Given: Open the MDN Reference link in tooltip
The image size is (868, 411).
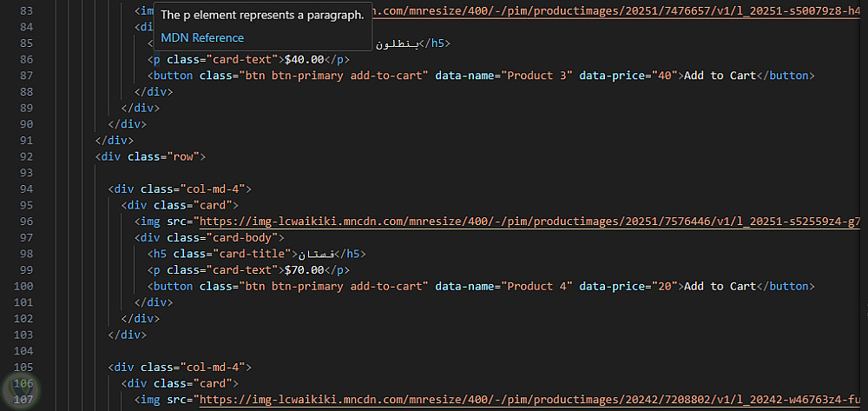Looking at the screenshot, I should (202, 37).
